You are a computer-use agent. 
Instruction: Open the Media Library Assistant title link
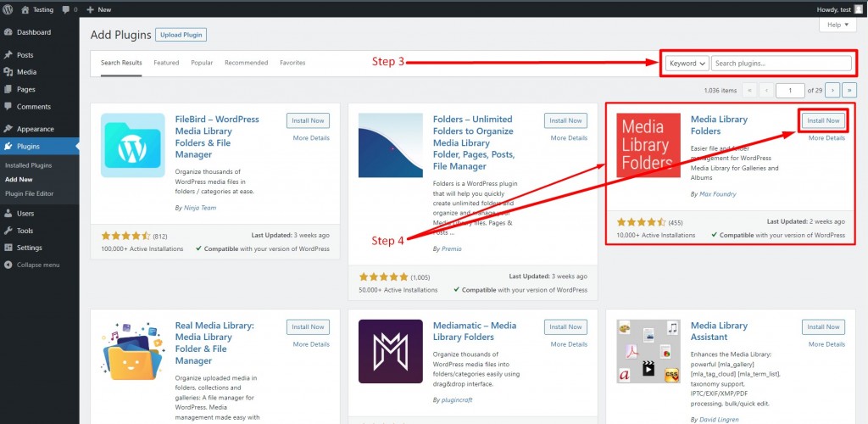pos(719,331)
